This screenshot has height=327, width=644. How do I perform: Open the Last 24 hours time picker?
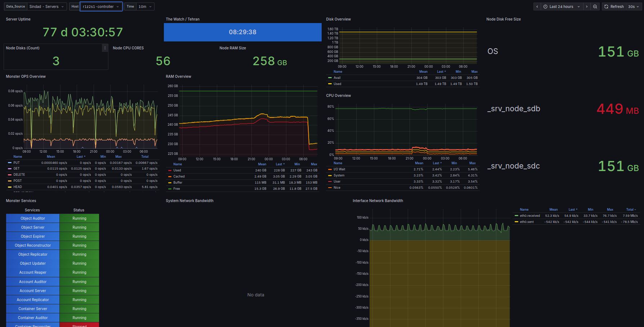pos(561,6)
